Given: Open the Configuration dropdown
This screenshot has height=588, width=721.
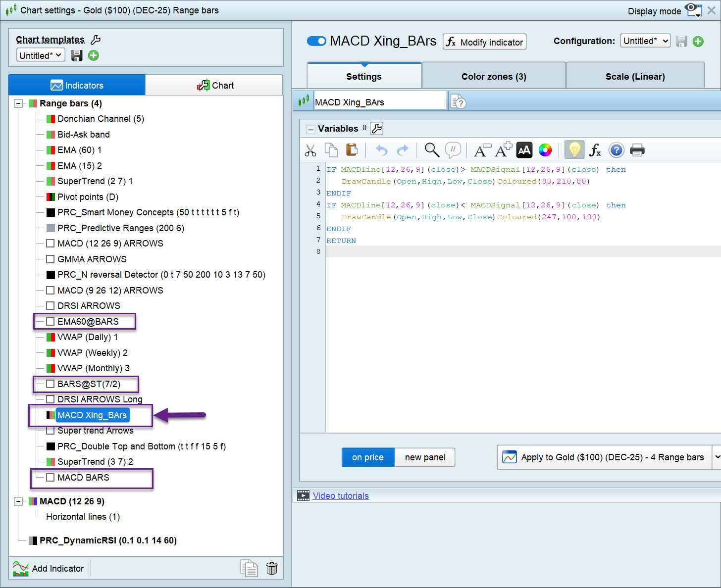Looking at the screenshot, I should point(645,41).
